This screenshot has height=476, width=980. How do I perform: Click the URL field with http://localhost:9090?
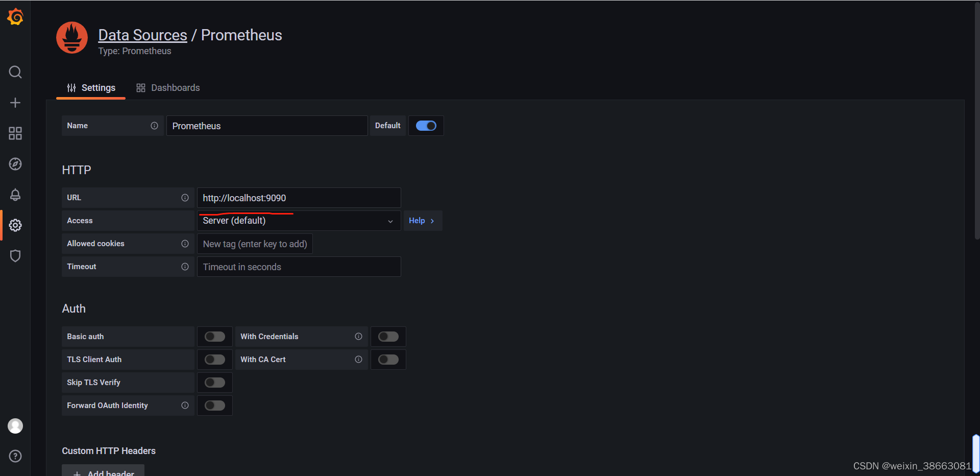[x=299, y=198]
